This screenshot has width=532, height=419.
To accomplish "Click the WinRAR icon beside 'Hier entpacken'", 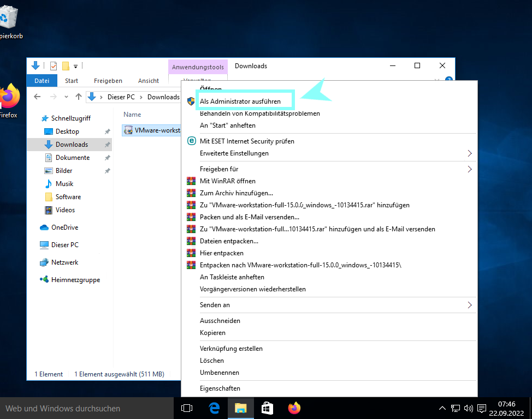I will point(191,253).
